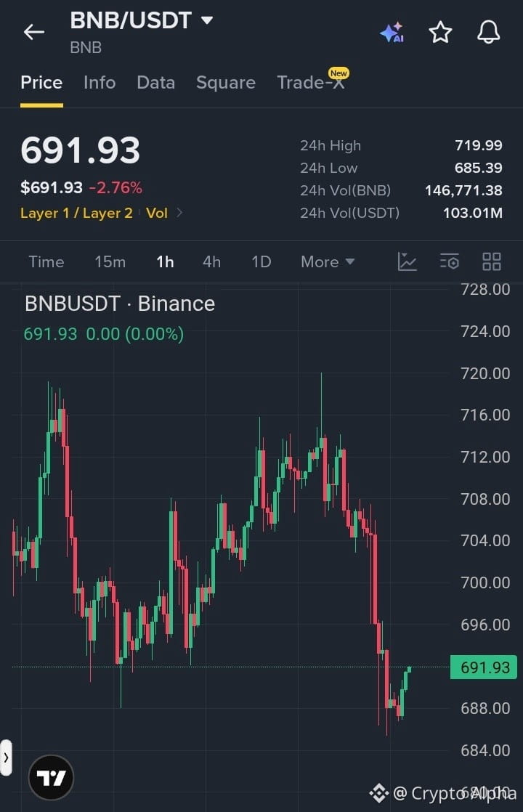Tap the 24h Vol(BNB) value 146,771.38

[463, 190]
